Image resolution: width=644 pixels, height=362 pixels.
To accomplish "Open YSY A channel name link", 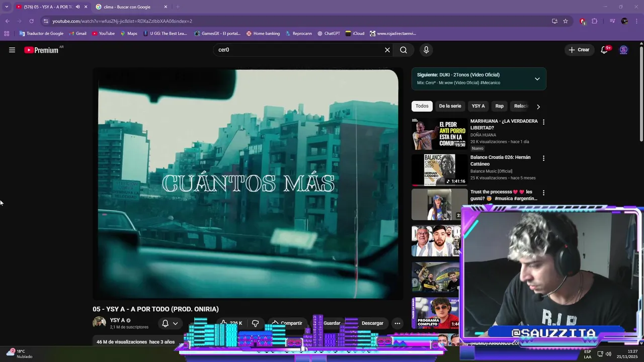I will tap(117, 320).
